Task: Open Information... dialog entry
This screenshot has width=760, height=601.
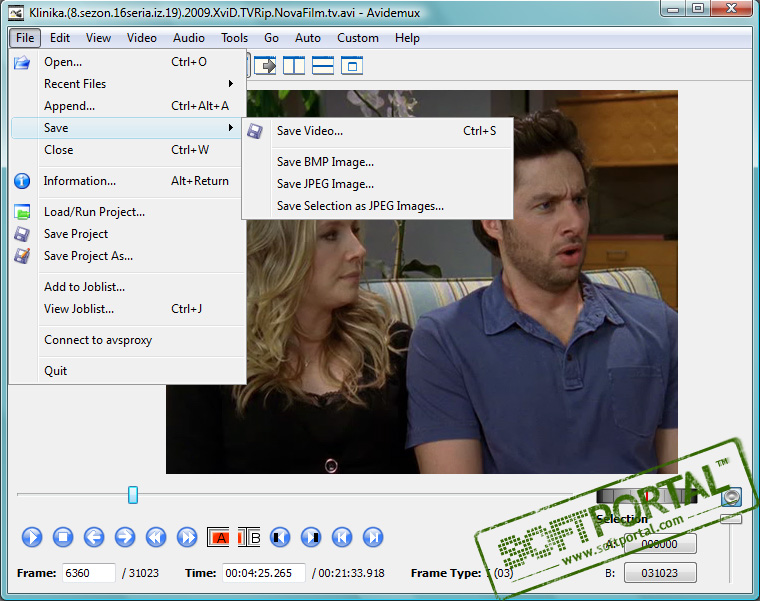Action: [x=127, y=181]
